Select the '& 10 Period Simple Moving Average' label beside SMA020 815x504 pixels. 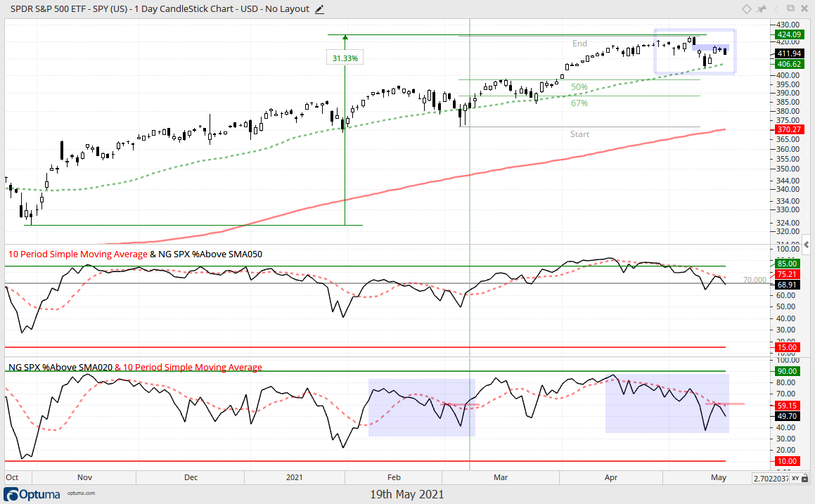[188, 368]
